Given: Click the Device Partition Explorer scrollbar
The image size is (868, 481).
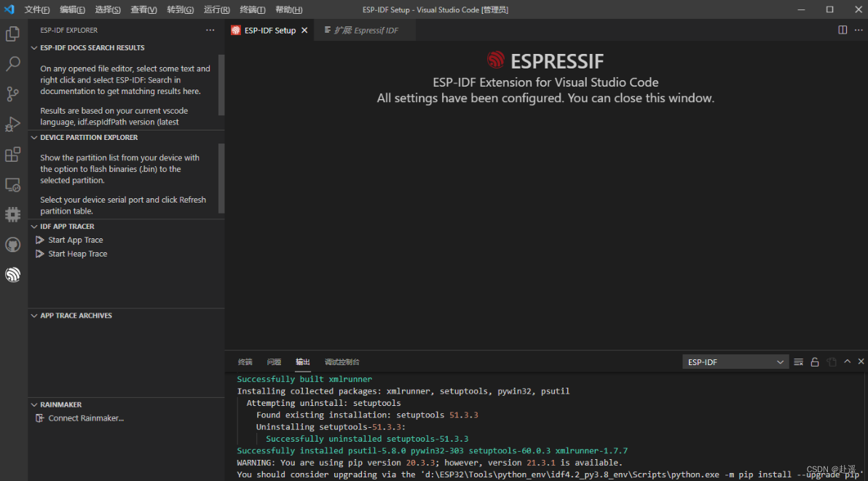Looking at the screenshot, I should 221,179.
